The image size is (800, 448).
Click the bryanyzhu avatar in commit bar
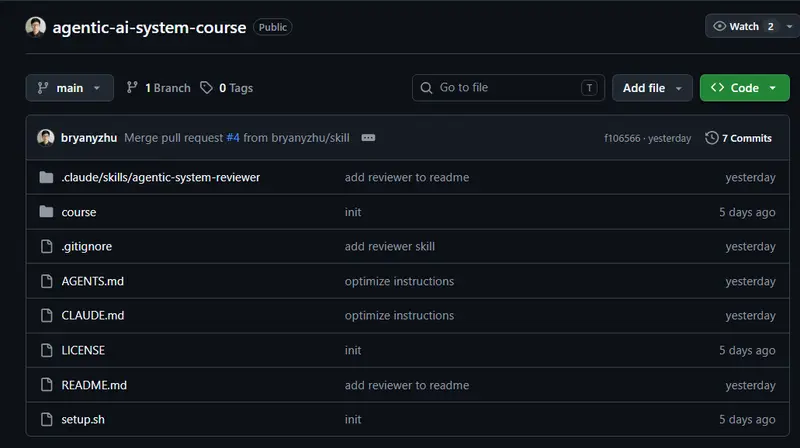pos(46,138)
